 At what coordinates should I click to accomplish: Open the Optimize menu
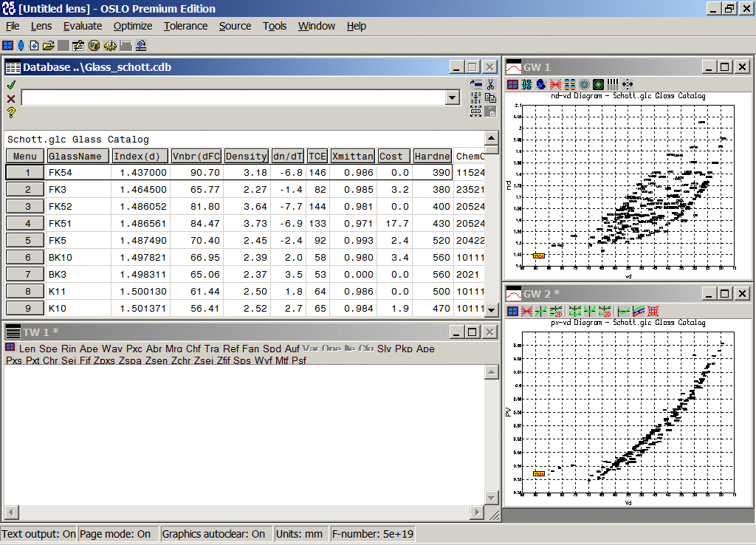(133, 26)
